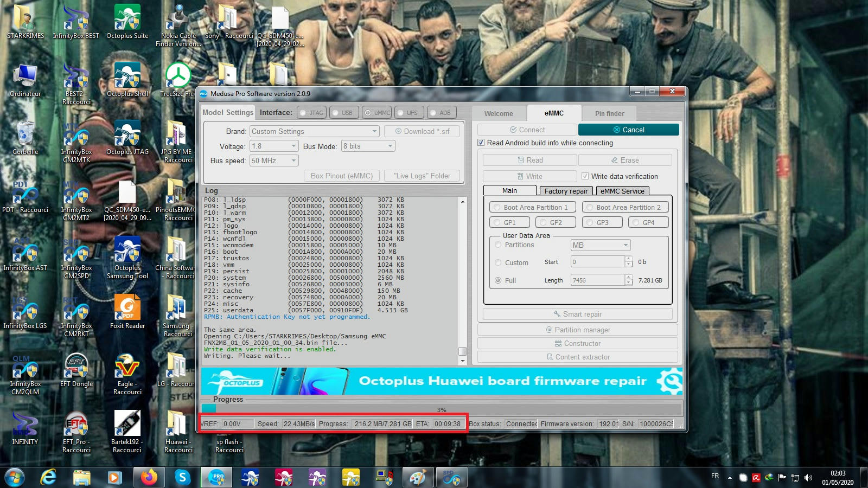The image size is (868, 488).
Task: Launch the Smart repair function
Action: [x=578, y=314]
